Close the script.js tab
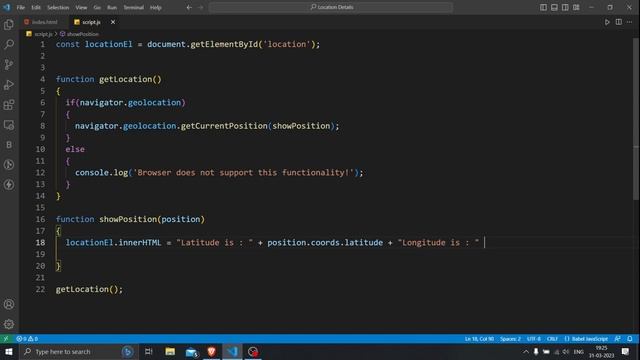Screen dimensions: 640x360 point(113,22)
